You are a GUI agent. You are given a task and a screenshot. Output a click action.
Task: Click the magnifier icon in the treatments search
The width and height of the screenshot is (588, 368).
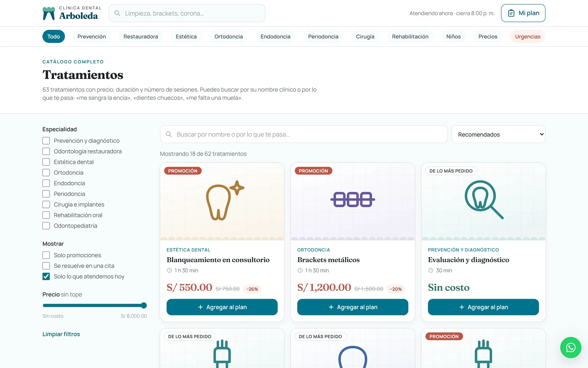click(x=169, y=134)
